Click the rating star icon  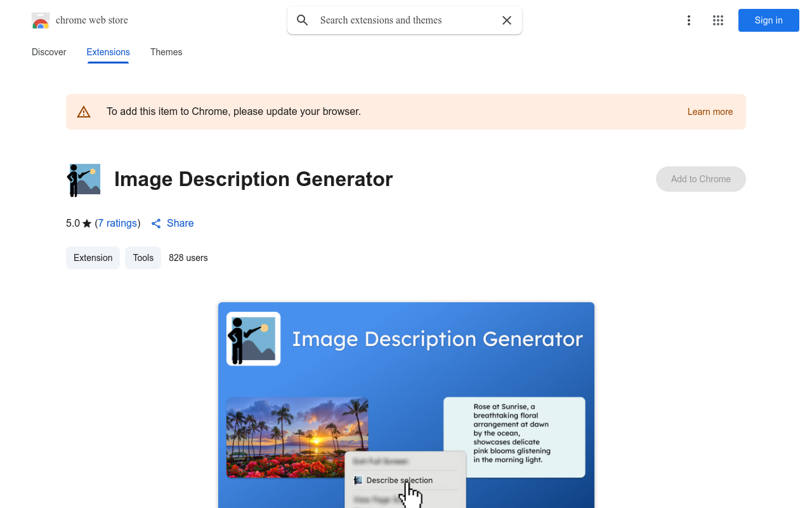[x=87, y=224]
